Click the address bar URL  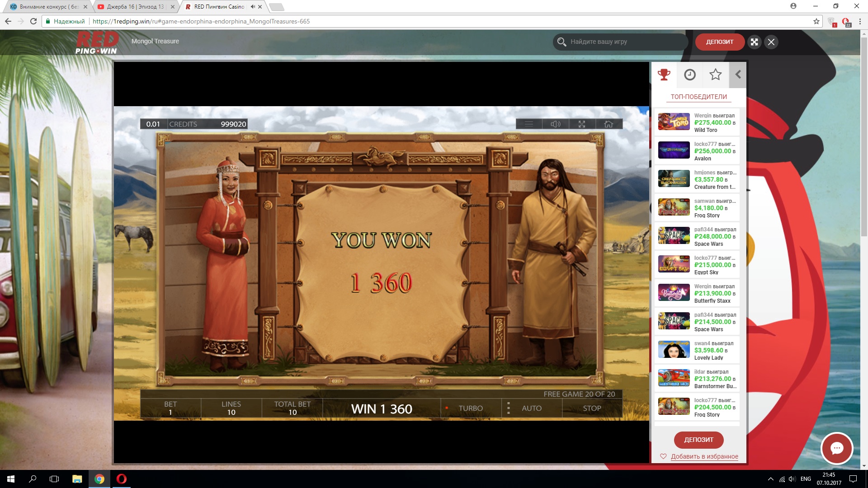pyautogui.click(x=201, y=21)
